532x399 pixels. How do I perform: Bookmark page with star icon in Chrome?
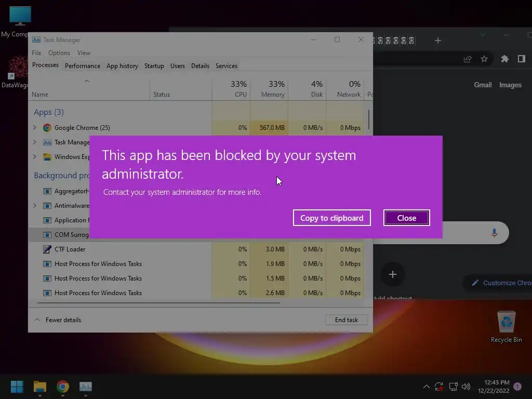click(484, 59)
